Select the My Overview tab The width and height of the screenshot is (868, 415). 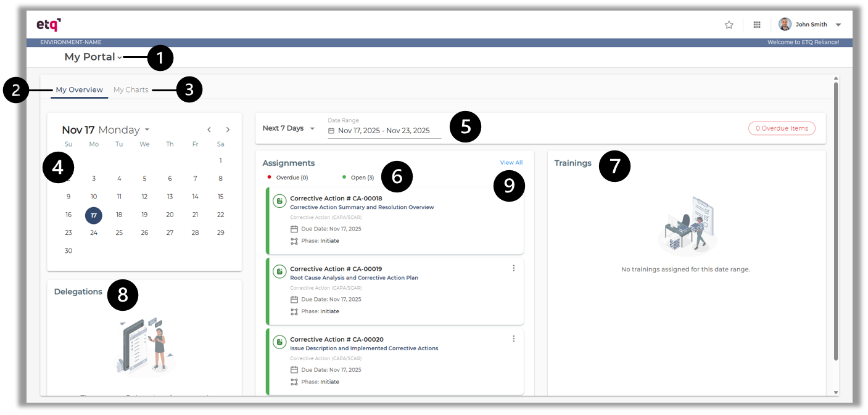[x=80, y=89]
